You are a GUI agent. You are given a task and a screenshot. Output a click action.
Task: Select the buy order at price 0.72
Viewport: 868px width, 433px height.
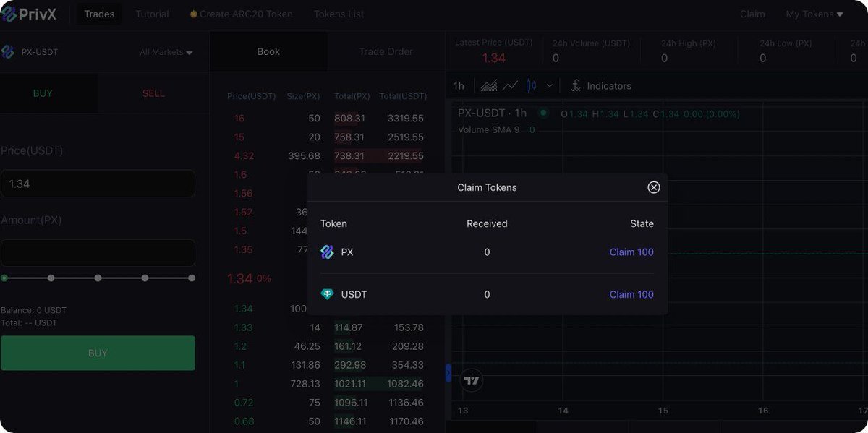328,403
